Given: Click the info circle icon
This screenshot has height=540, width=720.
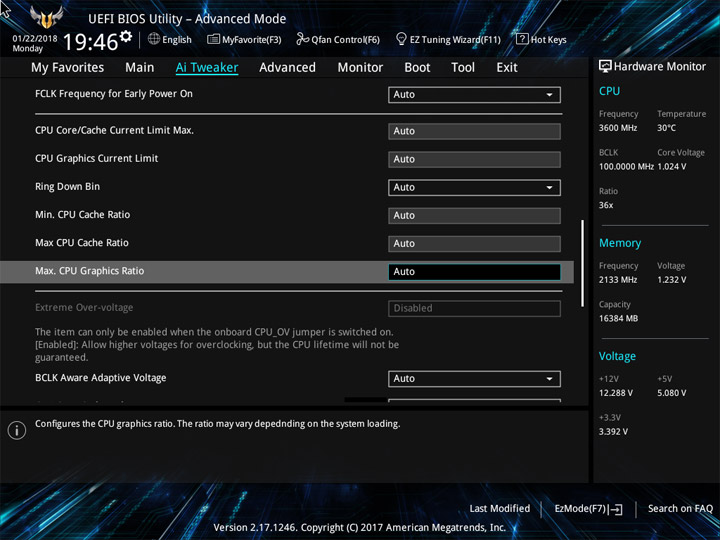Looking at the screenshot, I should pyautogui.click(x=17, y=431).
